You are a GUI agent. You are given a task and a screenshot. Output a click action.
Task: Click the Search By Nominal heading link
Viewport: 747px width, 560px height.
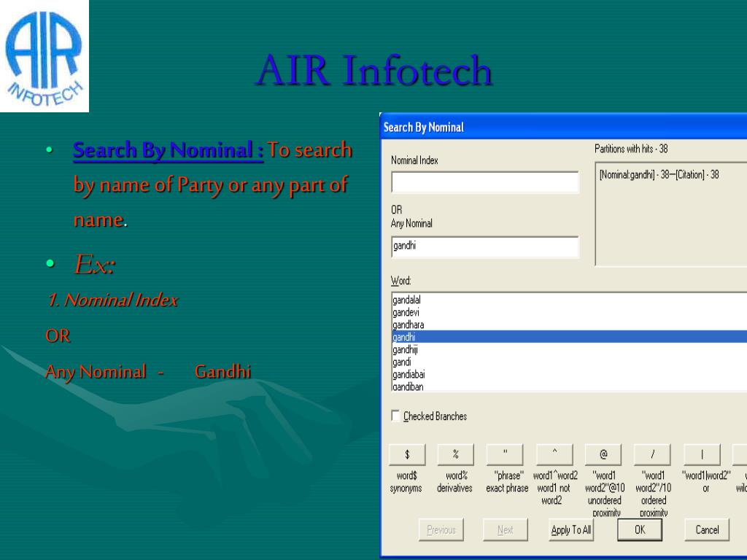[x=169, y=150]
